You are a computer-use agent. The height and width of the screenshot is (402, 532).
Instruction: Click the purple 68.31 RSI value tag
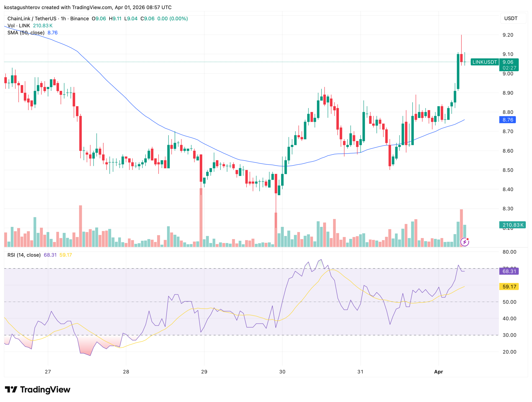tap(509, 271)
